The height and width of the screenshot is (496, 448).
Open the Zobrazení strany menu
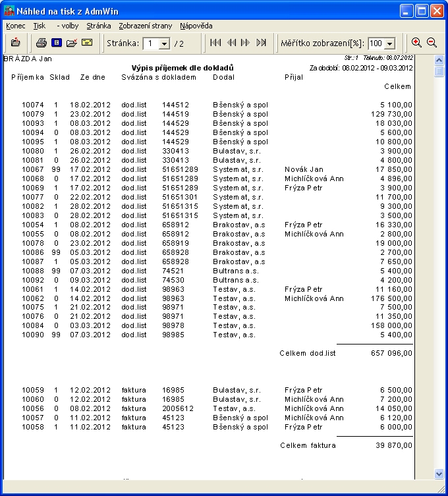(146, 26)
